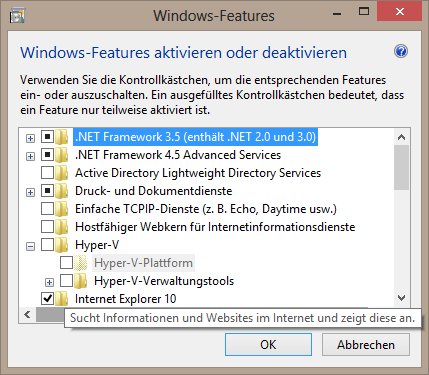Select the Hyper-V-Plattform tree entry

[x=143, y=263]
